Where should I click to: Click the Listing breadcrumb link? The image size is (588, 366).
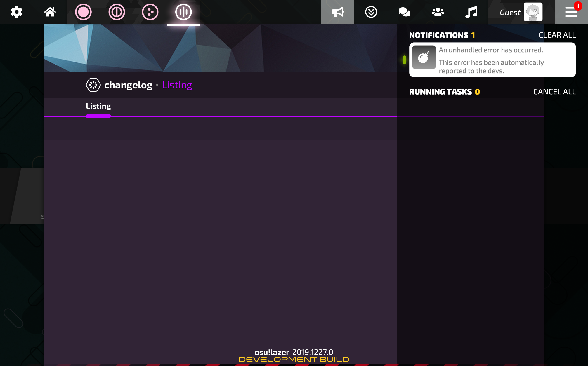(x=177, y=85)
